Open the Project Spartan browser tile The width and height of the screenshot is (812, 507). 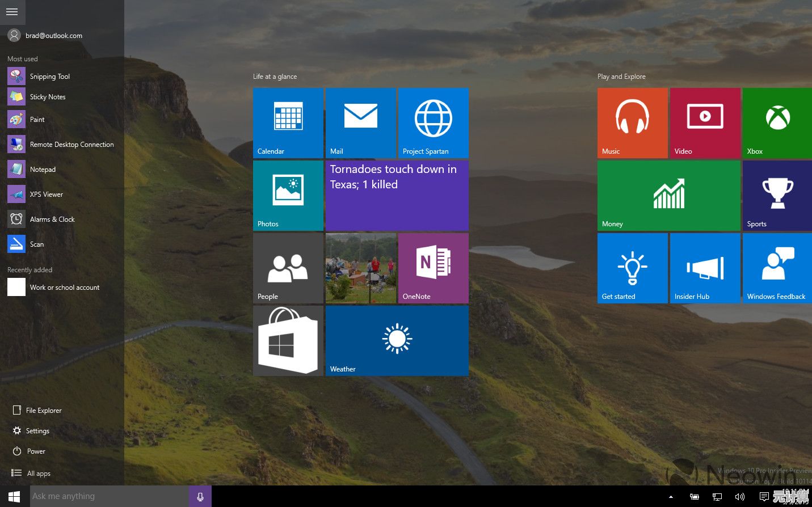point(434,122)
